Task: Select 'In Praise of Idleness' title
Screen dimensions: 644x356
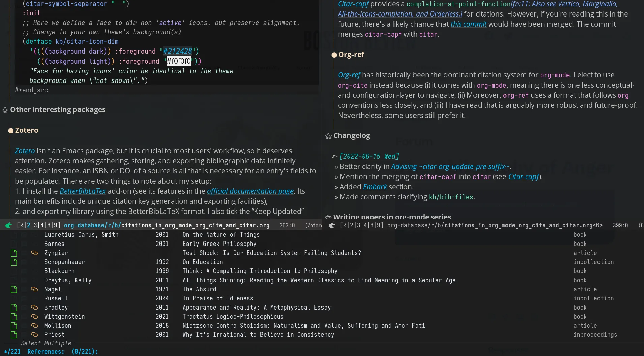Action: coord(218,298)
